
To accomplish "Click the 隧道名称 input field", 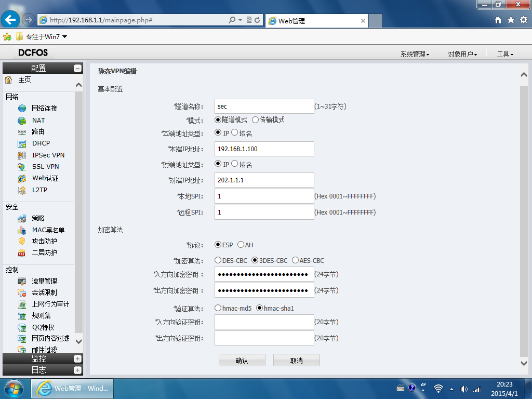I will point(264,106).
